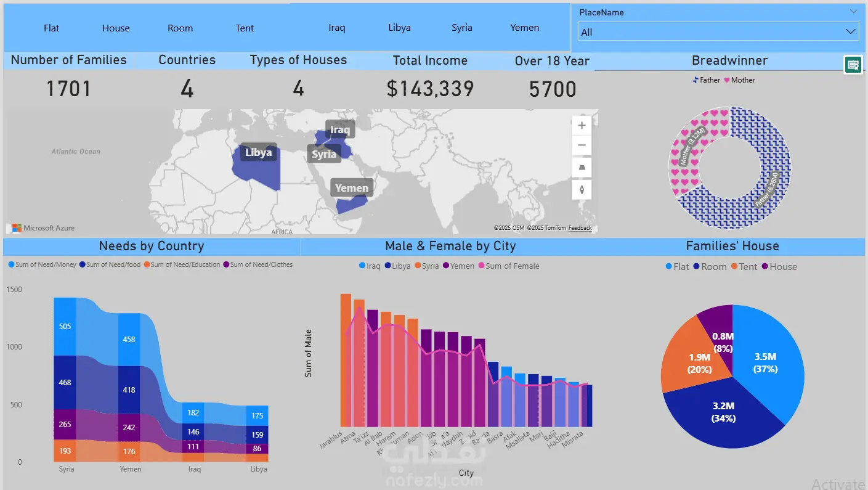Highlight Sum of Need/Money legend entry

43,265
